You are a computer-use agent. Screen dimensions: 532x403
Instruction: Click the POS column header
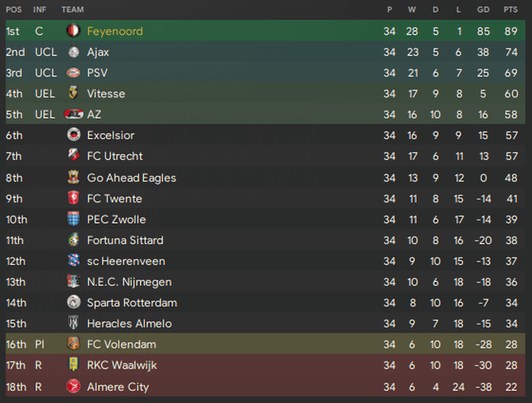pos(14,9)
